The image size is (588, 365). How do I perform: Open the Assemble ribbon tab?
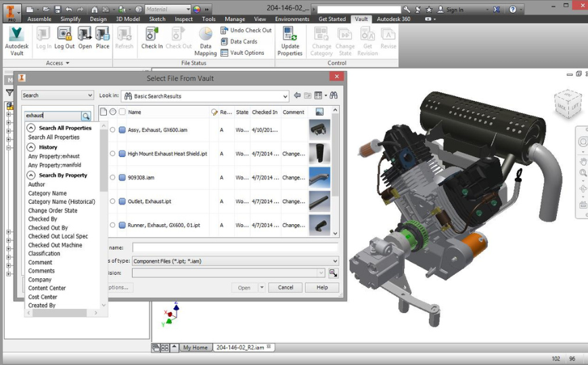(39, 19)
